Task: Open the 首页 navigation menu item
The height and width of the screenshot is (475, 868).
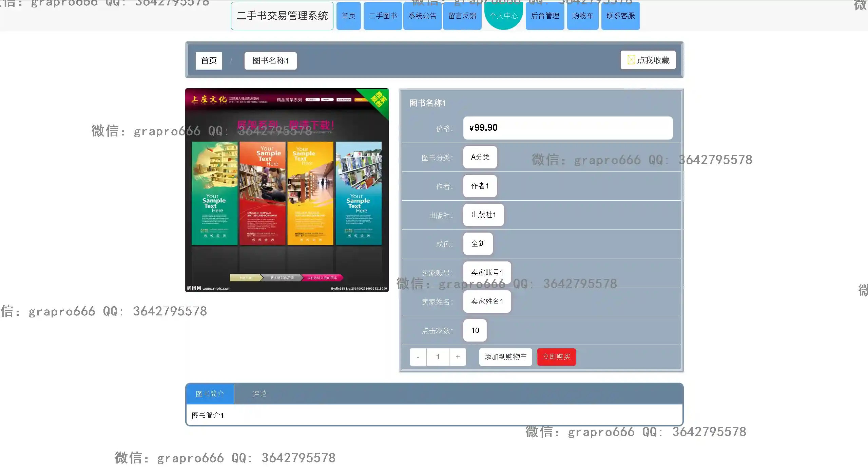Action: coord(348,16)
